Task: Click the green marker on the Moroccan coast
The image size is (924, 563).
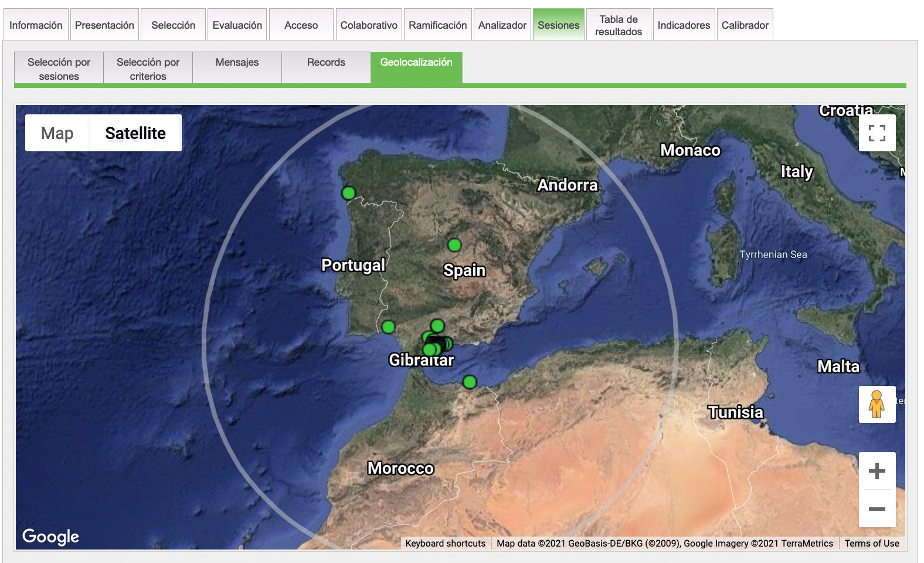Action: tap(470, 382)
